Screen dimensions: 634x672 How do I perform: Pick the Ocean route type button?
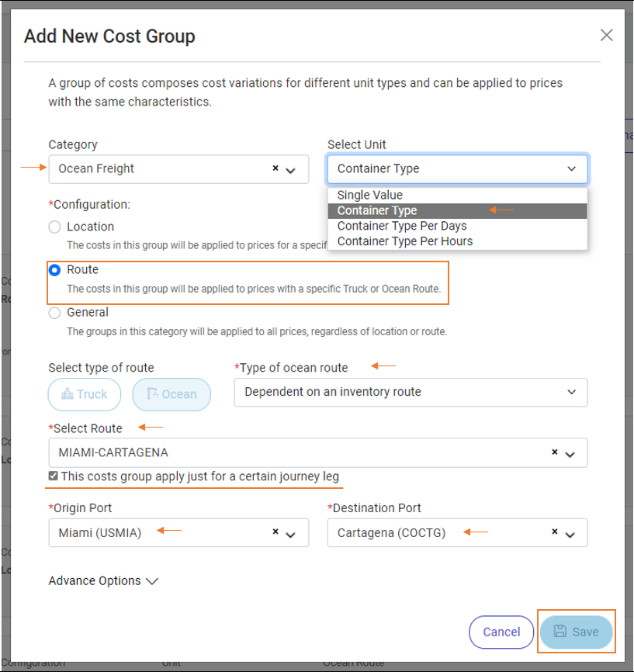click(171, 394)
